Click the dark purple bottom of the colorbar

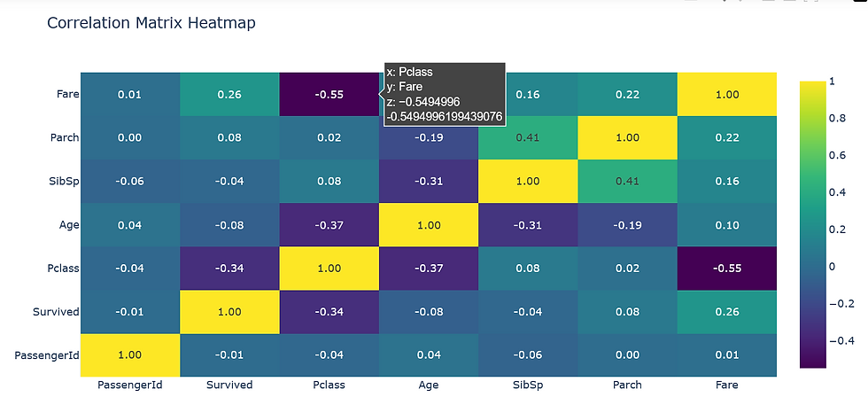813,359
